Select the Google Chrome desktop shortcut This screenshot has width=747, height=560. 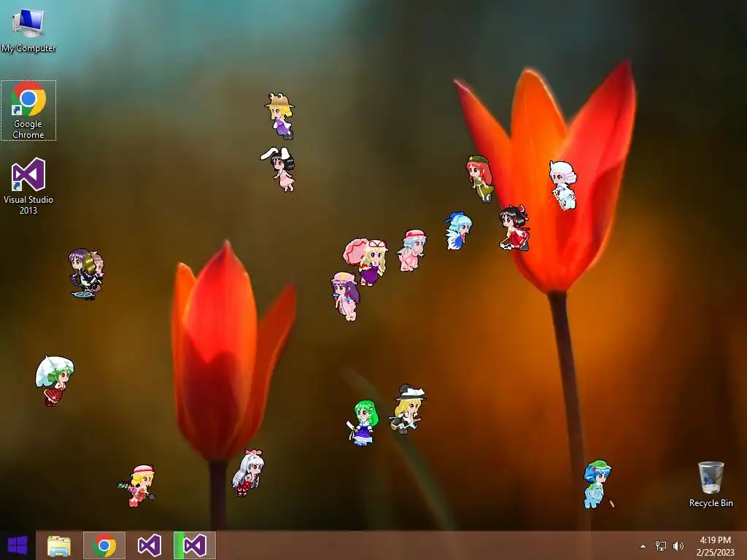(28, 110)
